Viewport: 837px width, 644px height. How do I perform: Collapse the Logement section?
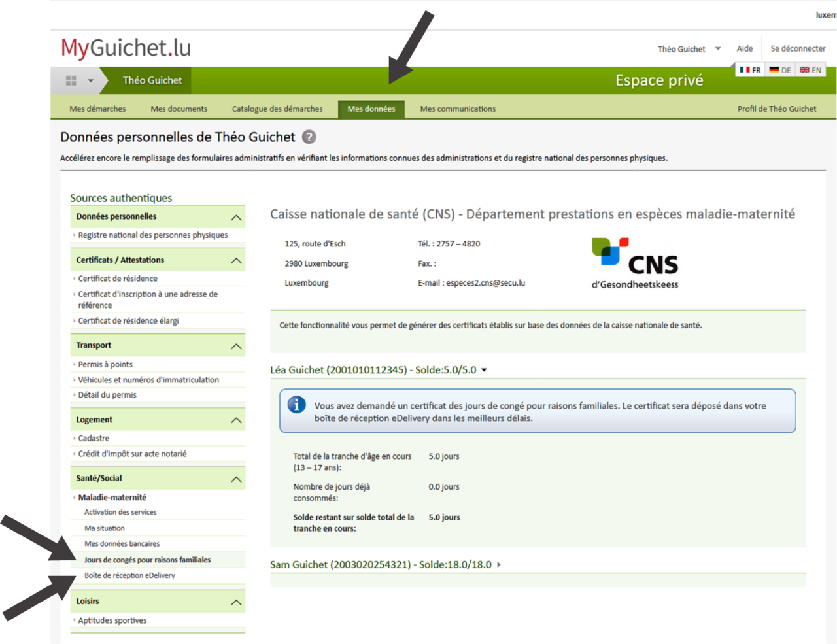click(236, 420)
